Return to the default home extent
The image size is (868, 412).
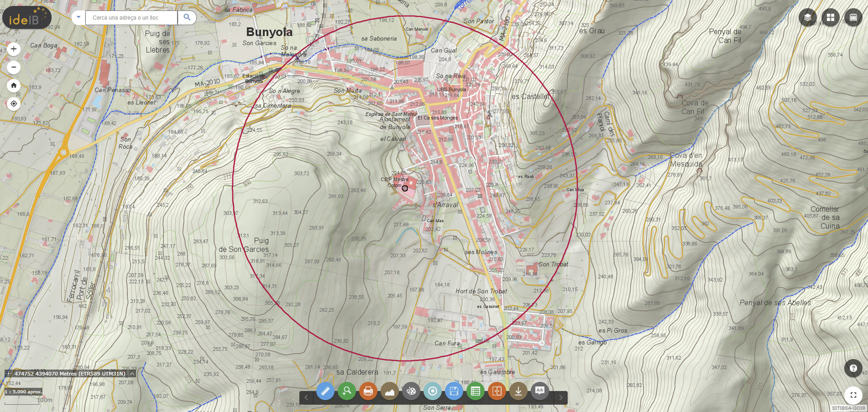coord(14,85)
